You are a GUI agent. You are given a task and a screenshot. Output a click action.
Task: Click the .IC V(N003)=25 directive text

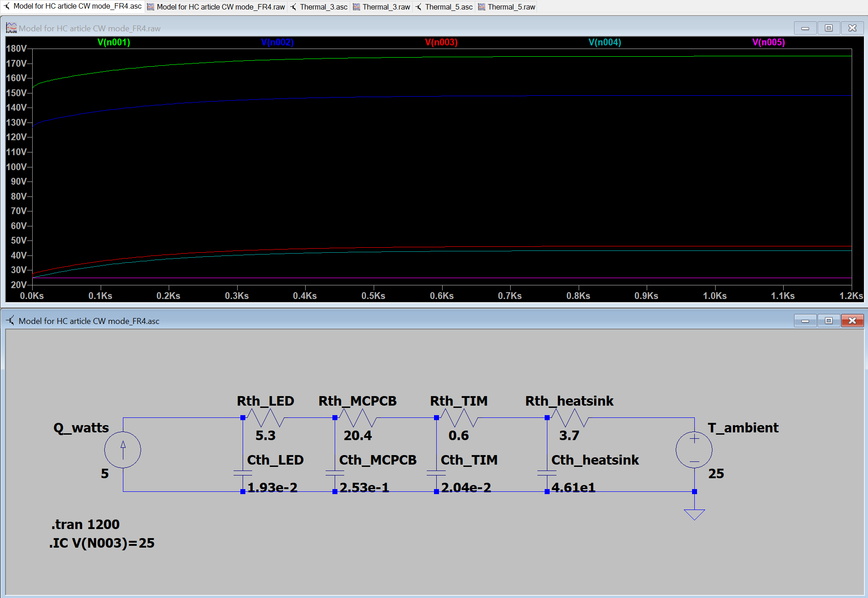point(102,543)
